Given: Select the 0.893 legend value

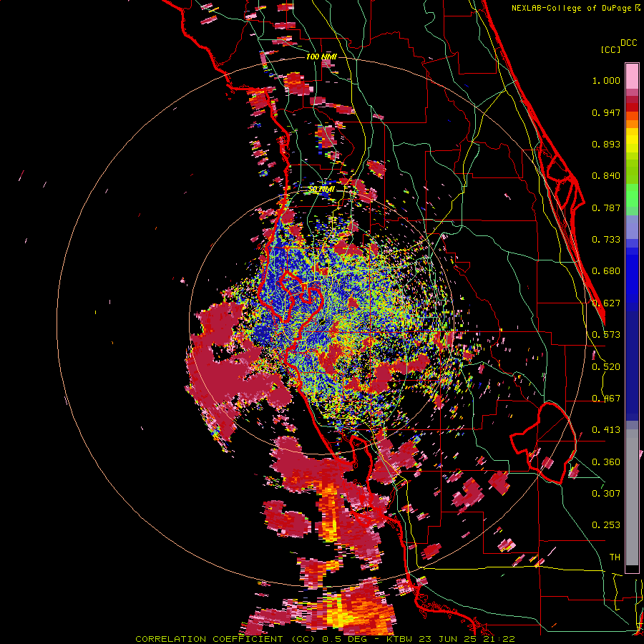Looking at the screenshot, I should pos(606,144).
